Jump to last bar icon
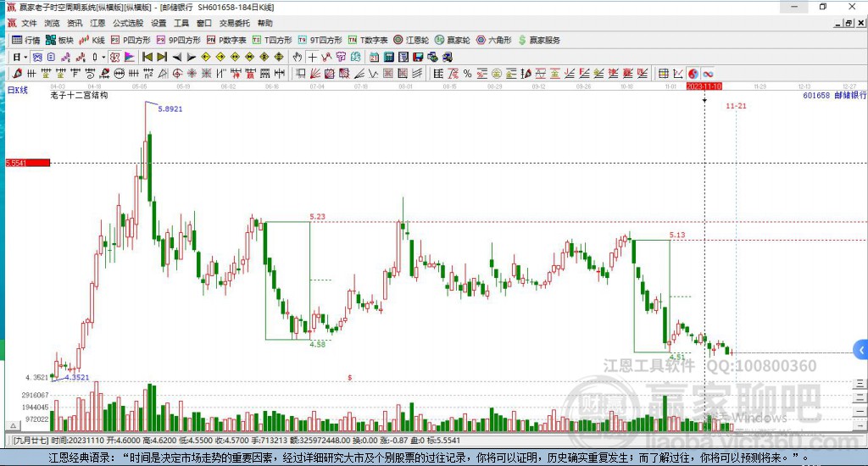The height and width of the screenshot is (466, 868). 162,57
